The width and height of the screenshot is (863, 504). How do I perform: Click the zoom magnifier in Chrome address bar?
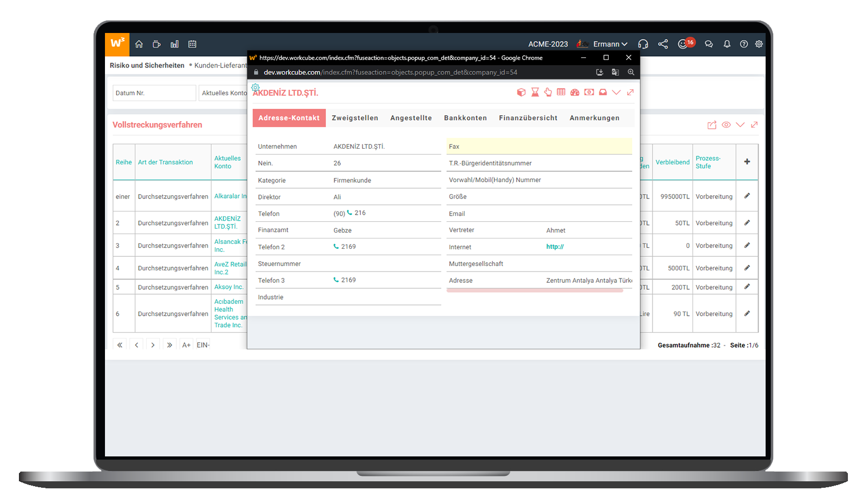[x=631, y=72]
